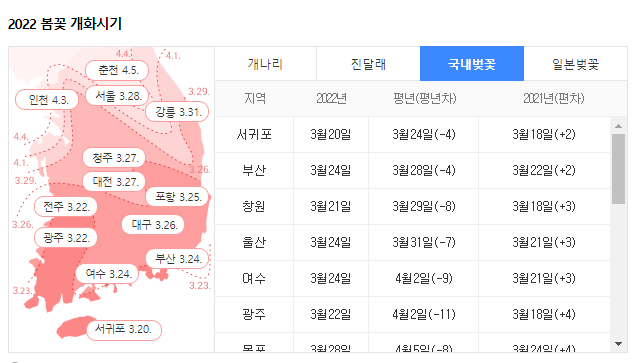Viewport: 641px width, 363px height.
Task: Click the 서귀포 cell in the table
Action: [254, 134]
